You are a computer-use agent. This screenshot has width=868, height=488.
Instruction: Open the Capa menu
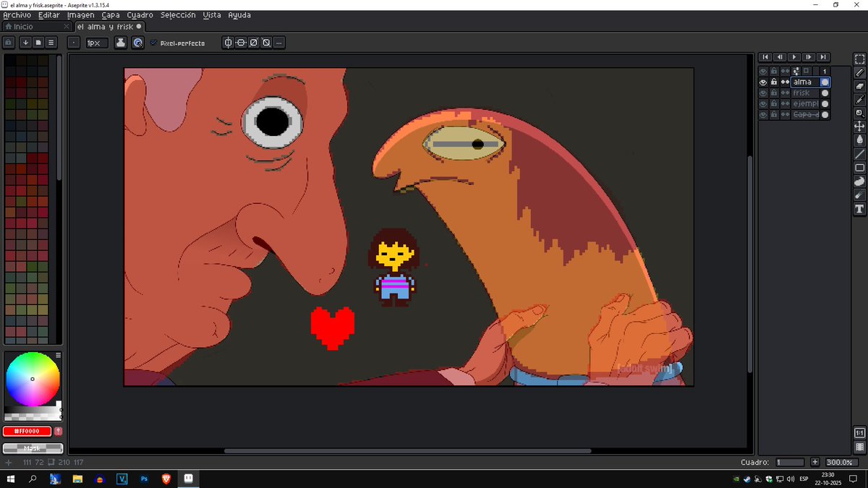[111, 15]
